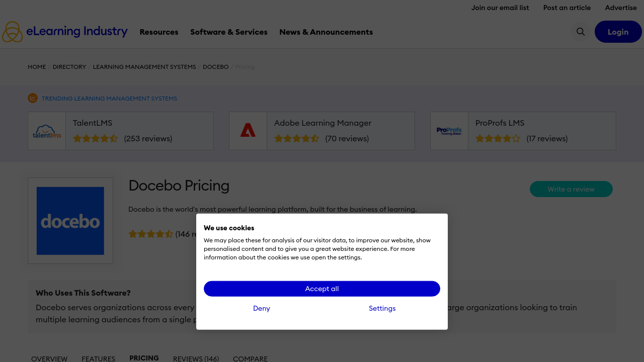Click TalentLMS star rating
This screenshot has width=644, height=362.
coord(96,138)
